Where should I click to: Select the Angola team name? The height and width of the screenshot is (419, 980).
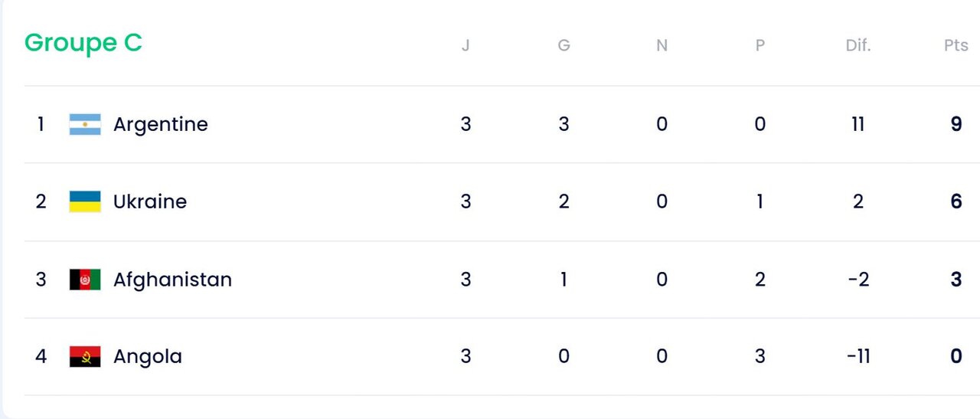tap(148, 356)
